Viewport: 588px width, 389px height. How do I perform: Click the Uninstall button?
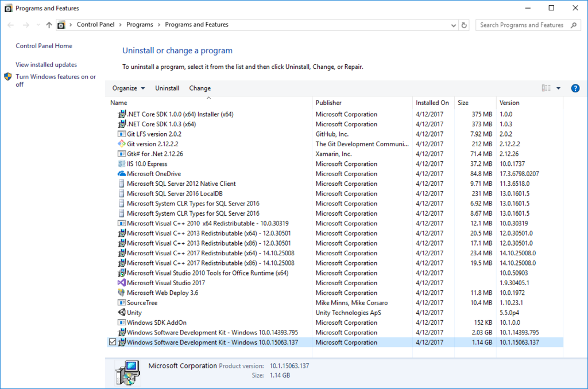coord(167,88)
